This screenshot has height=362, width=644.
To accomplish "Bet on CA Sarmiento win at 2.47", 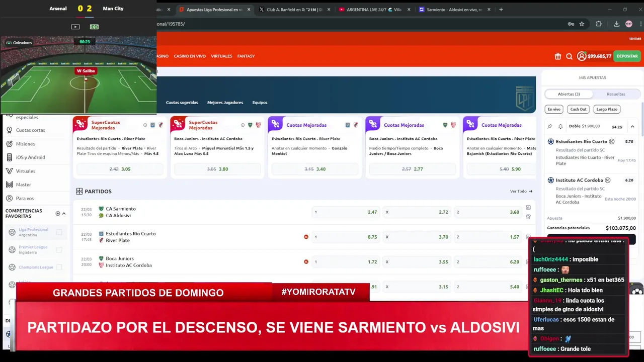I will pos(345,212).
